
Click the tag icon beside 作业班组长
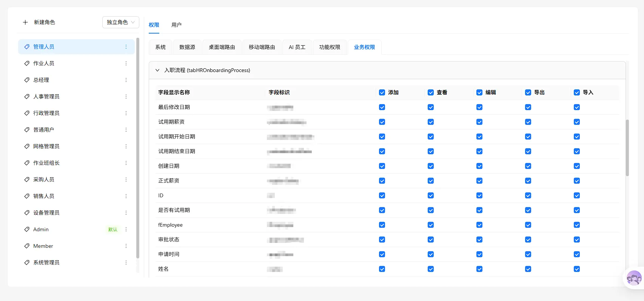[x=27, y=163]
